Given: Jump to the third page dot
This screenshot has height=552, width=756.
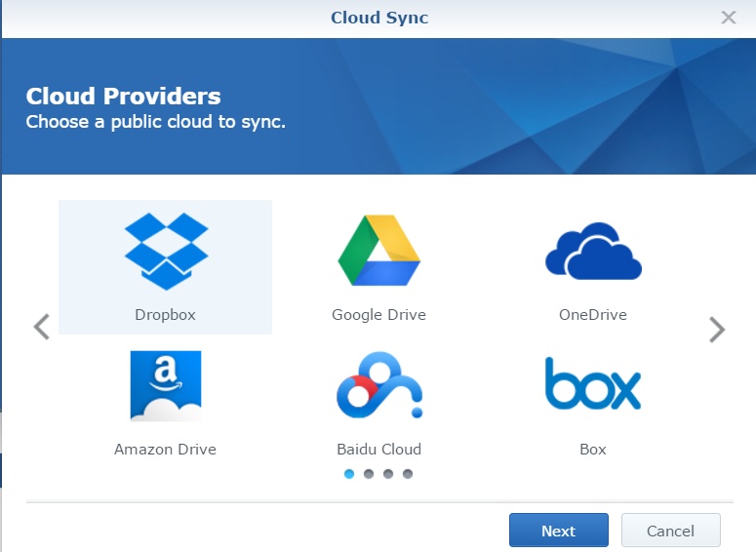Looking at the screenshot, I should tap(388, 474).
